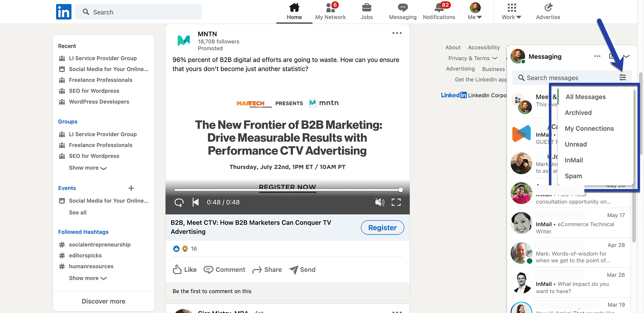Collapse the Messaging panel chevron
644x313 pixels.
click(627, 56)
